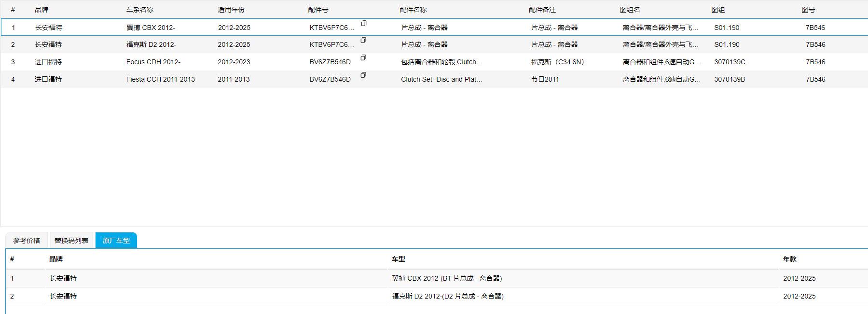Image resolution: width=868 pixels, height=314 pixels.
Task: Click the 年款 column header
Action: coord(789,259)
